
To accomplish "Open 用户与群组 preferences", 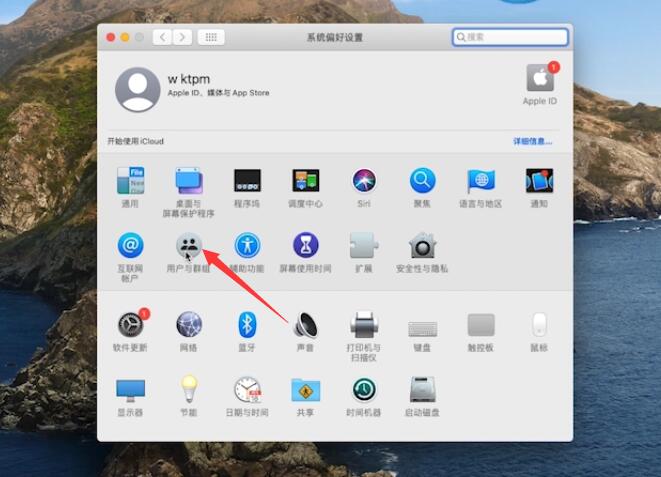I will pyautogui.click(x=189, y=245).
